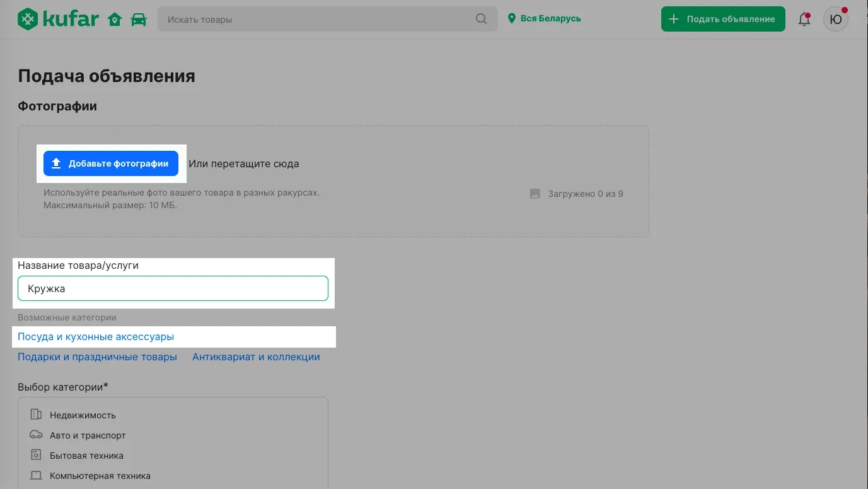Image resolution: width=868 pixels, height=489 pixels.
Task: Open the user profile avatar Ю
Action: coord(836,19)
